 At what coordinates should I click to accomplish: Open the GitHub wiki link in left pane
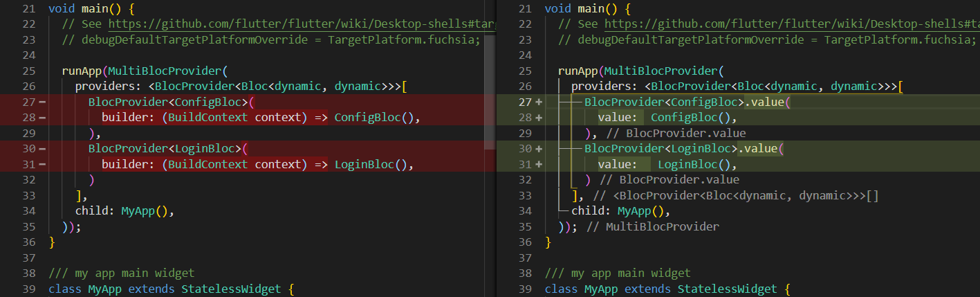[x=303, y=24]
